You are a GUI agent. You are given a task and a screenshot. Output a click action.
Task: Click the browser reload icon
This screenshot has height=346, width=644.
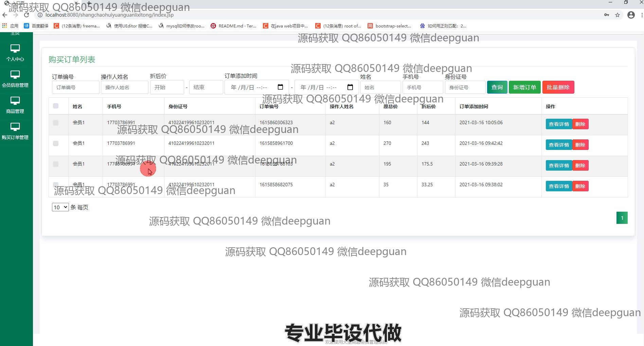(x=26, y=15)
